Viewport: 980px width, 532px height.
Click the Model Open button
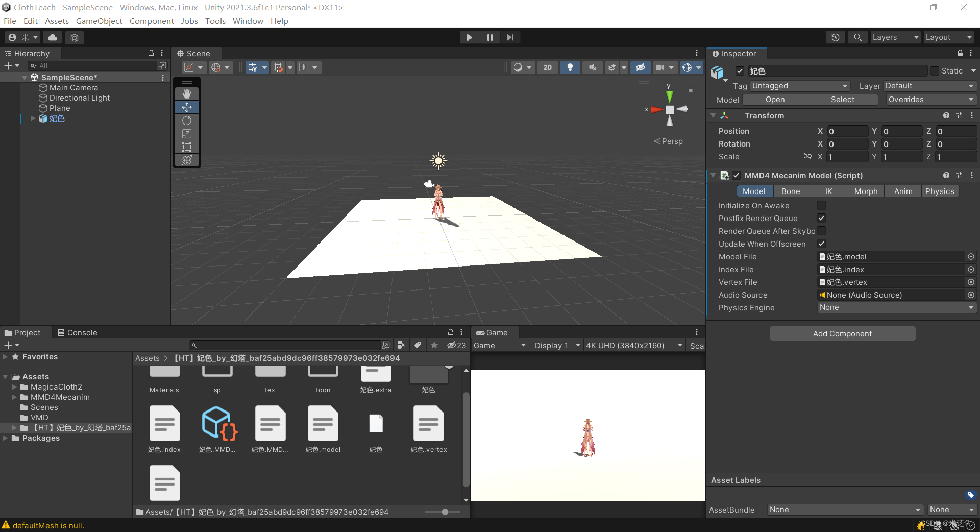tap(775, 100)
